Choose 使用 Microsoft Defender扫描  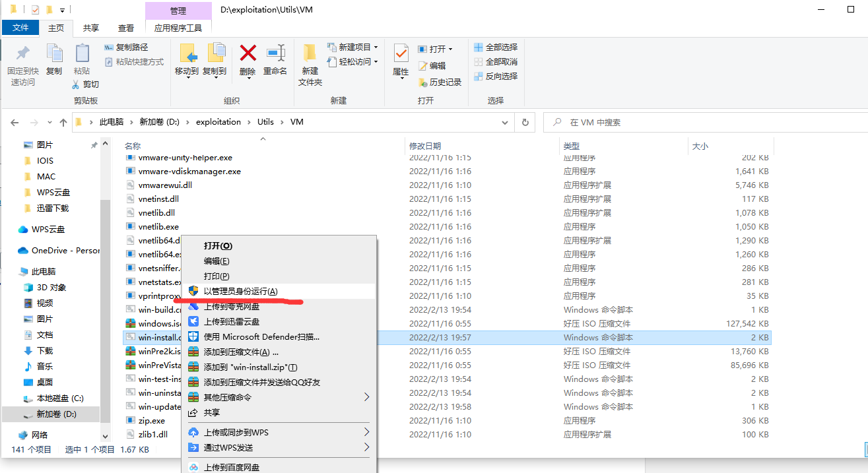tap(279, 336)
